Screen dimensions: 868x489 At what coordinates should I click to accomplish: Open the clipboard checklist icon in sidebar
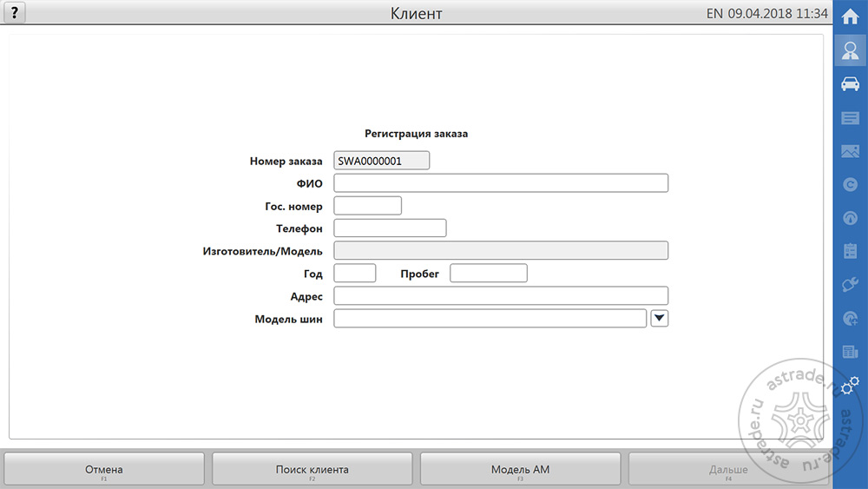coord(851,251)
